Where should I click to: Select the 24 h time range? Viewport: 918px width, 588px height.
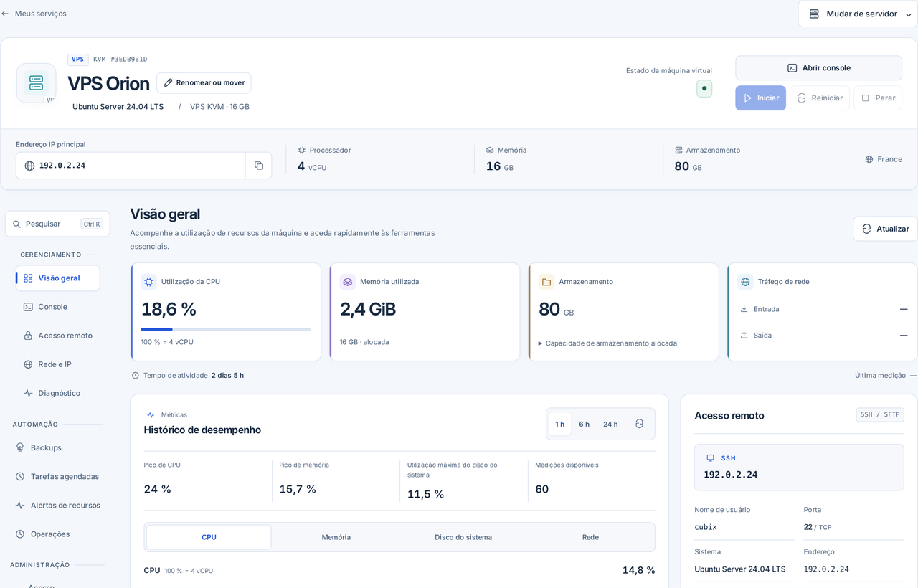[x=610, y=424]
